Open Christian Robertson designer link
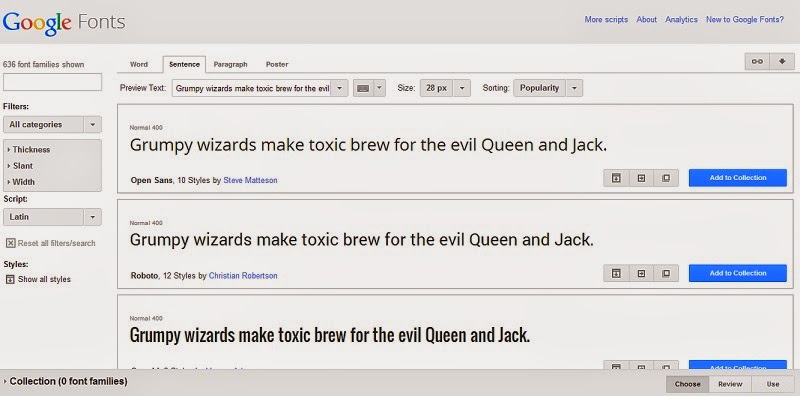 [243, 276]
